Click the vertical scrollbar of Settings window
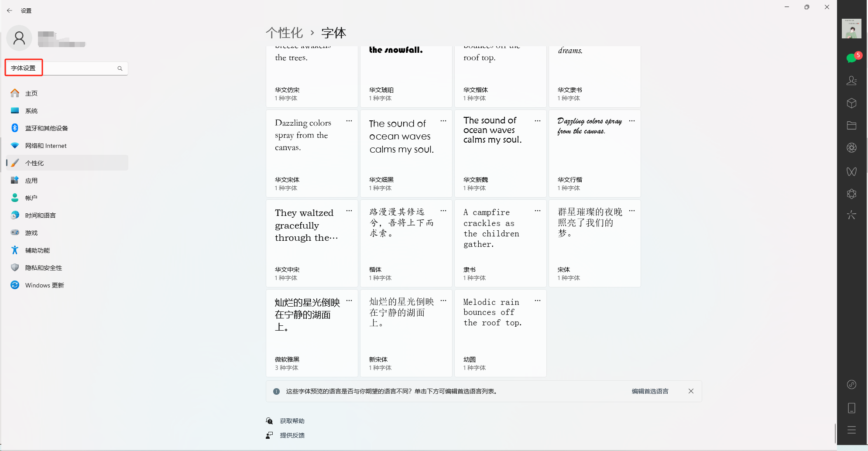Image resolution: width=868 pixels, height=451 pixels. 835,433
